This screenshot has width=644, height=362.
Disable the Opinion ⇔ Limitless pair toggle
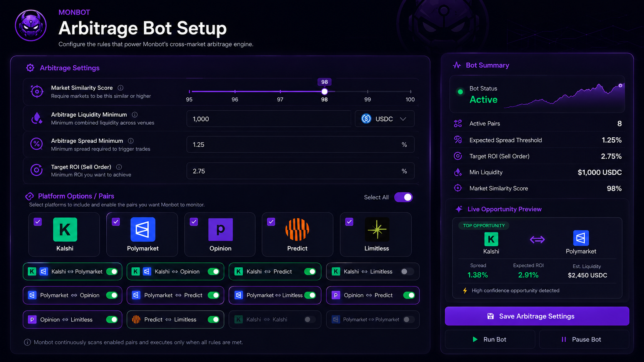[x=112, y=320]
